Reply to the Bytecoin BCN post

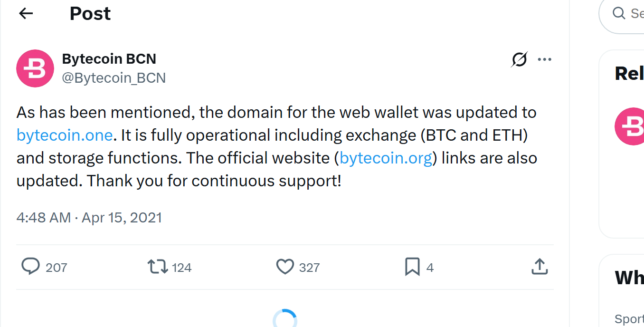30,267
